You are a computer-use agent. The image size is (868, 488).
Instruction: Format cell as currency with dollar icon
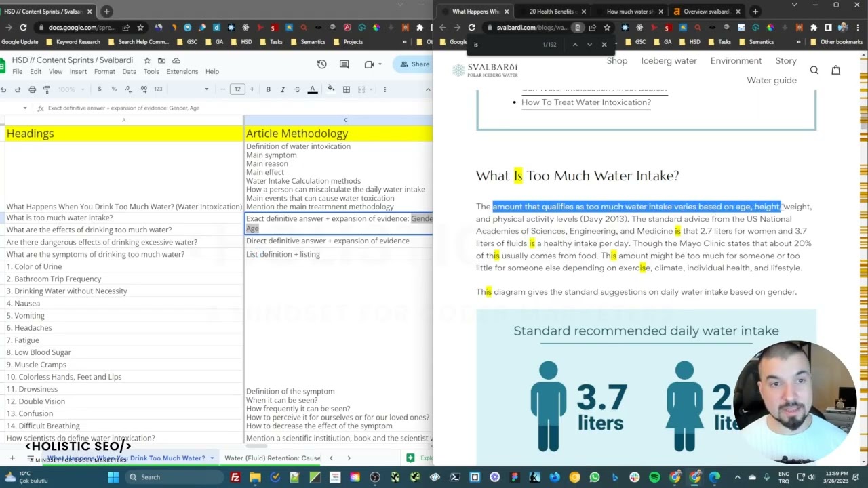pos(100,89)
